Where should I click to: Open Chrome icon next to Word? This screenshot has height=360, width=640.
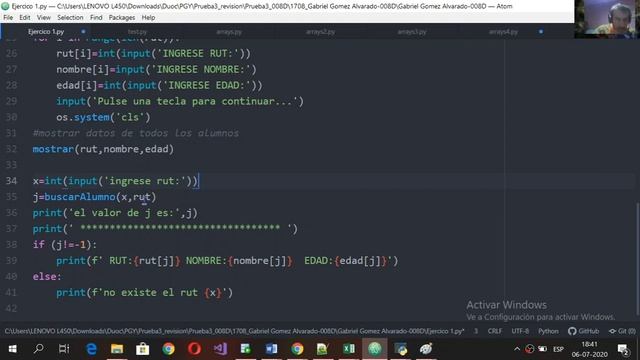(x=297, y=349)
